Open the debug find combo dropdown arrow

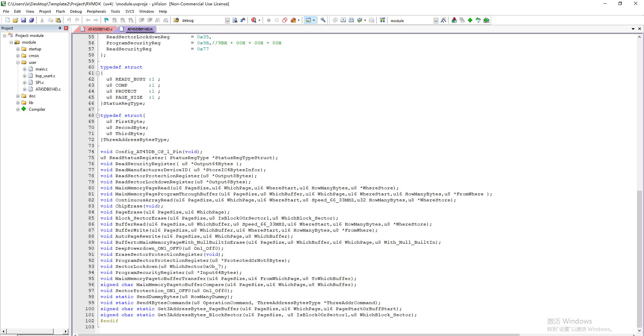(227, 21)
